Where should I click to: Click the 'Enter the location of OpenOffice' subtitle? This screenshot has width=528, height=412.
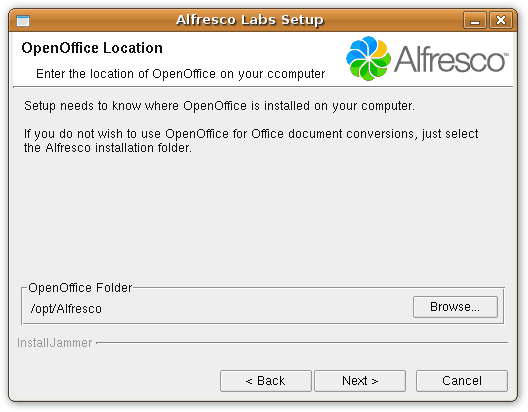pos(180,74)
